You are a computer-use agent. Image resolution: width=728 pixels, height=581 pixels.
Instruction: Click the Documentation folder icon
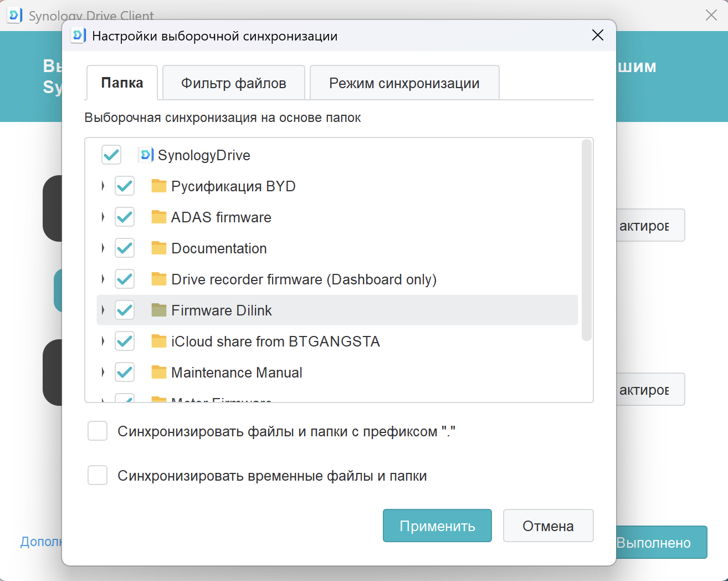(159, 248)
